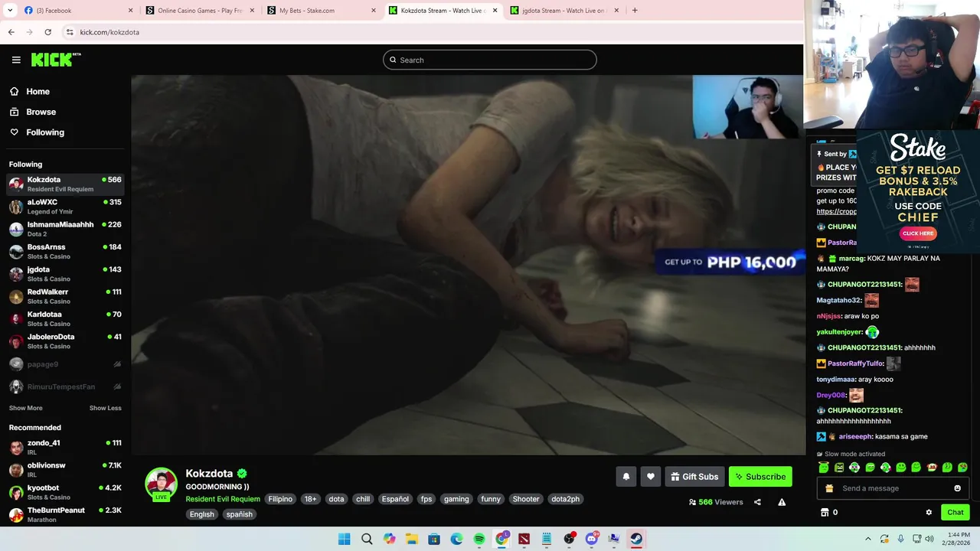
Task: Open Browse in Kick sidebar
Action: (x=41, y=112)
